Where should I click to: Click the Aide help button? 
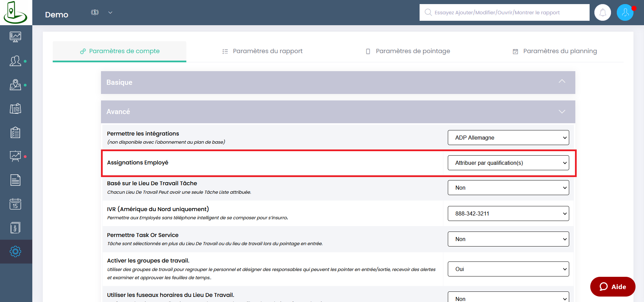(613, 287)
